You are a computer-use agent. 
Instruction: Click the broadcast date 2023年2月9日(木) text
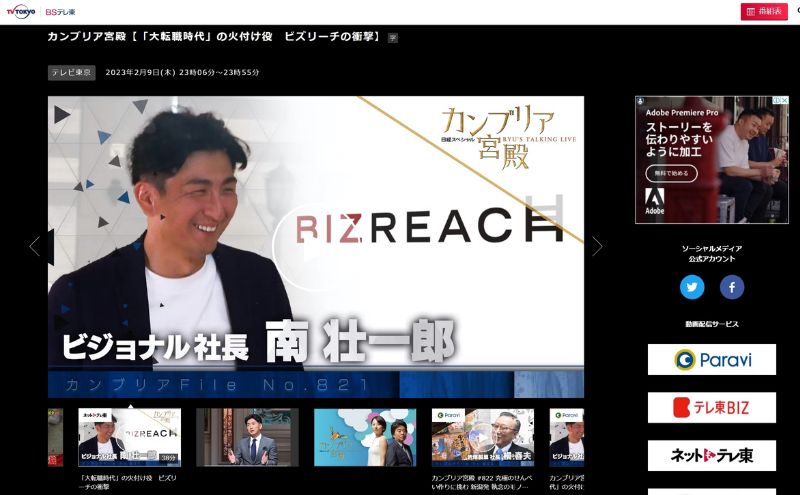[x=182, y=72]
